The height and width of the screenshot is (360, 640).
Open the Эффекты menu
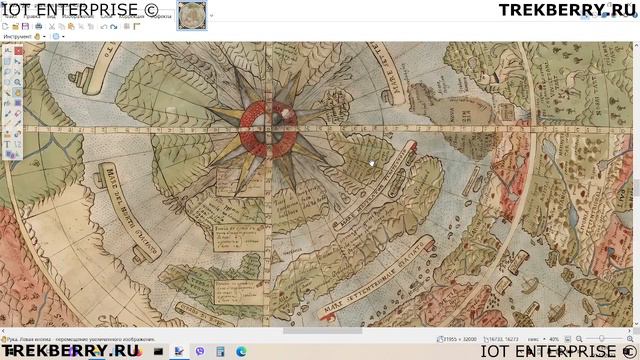pos(161,16)
